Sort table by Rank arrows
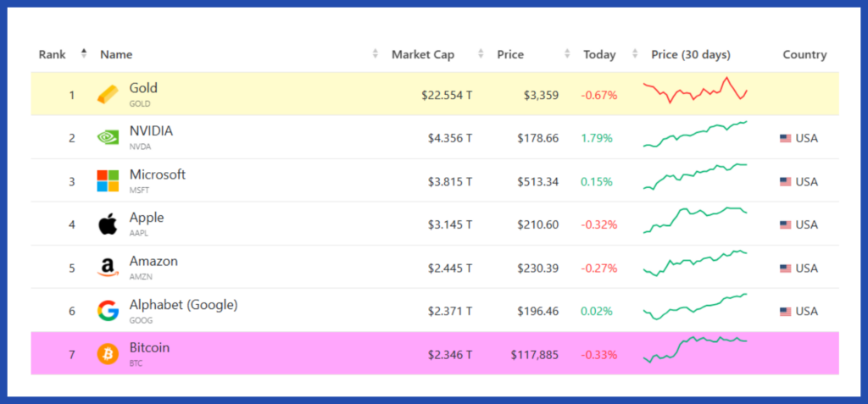The image size is (868, 404). coord(84,54)
